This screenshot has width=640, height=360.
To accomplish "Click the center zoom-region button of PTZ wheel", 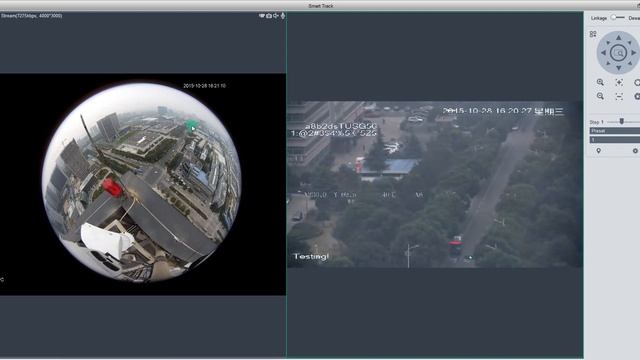I will (618, 53).
